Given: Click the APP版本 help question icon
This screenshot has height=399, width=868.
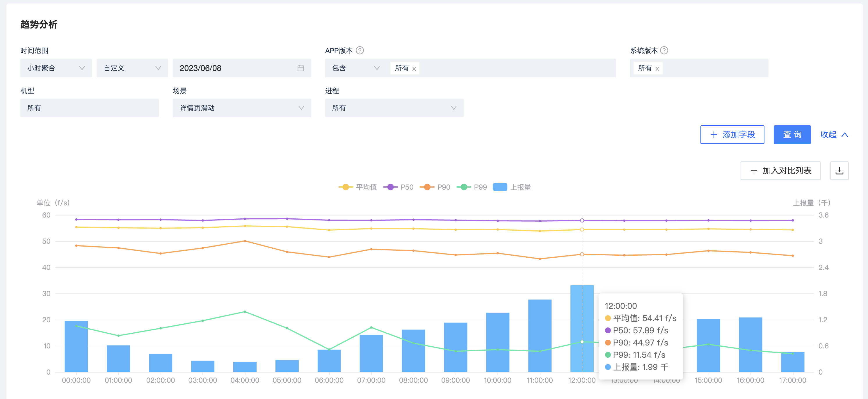Looking at the screenshot, I should (x=360, y=51).
